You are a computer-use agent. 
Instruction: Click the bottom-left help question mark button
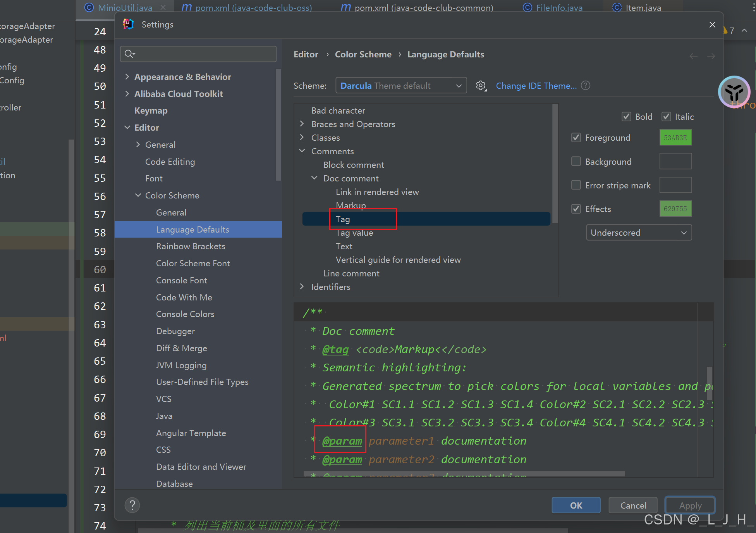132,505
